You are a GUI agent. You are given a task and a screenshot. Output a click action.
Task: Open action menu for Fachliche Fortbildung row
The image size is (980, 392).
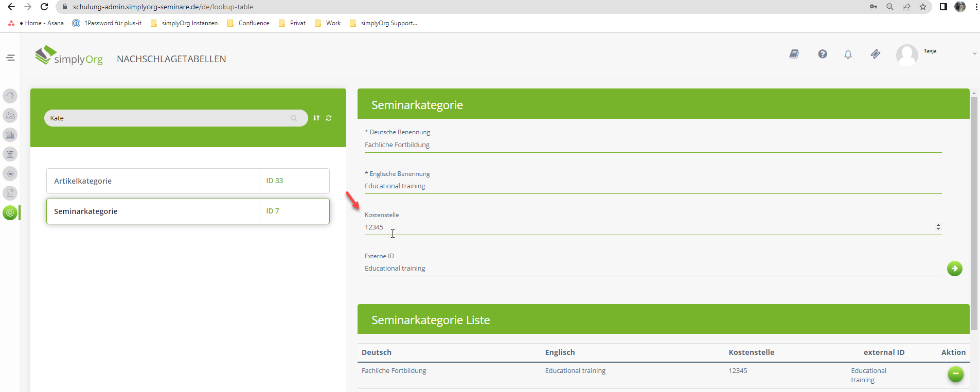pyautogui.click(x=955, y=374)
